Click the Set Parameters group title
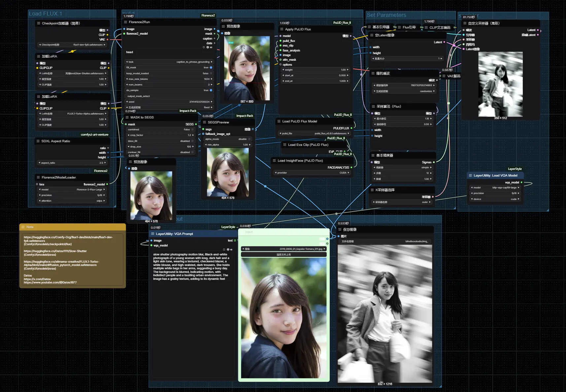This screenshot has height=392, width=566. coord(386,15)
